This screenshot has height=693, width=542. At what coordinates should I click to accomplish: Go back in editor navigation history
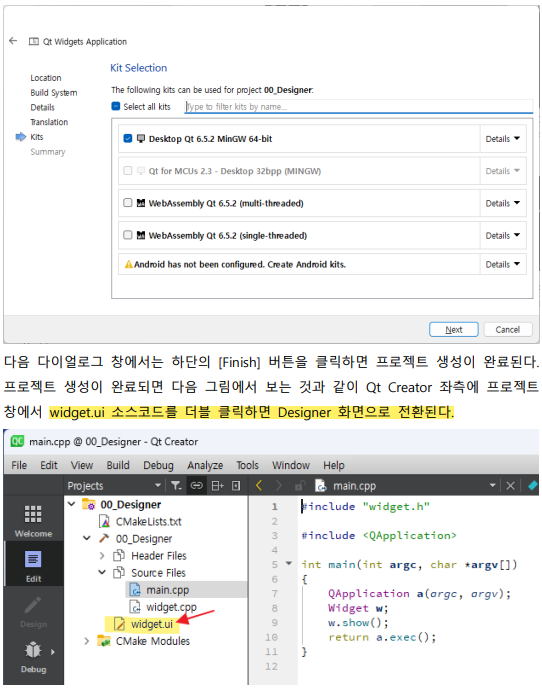[x=259, y=486]
